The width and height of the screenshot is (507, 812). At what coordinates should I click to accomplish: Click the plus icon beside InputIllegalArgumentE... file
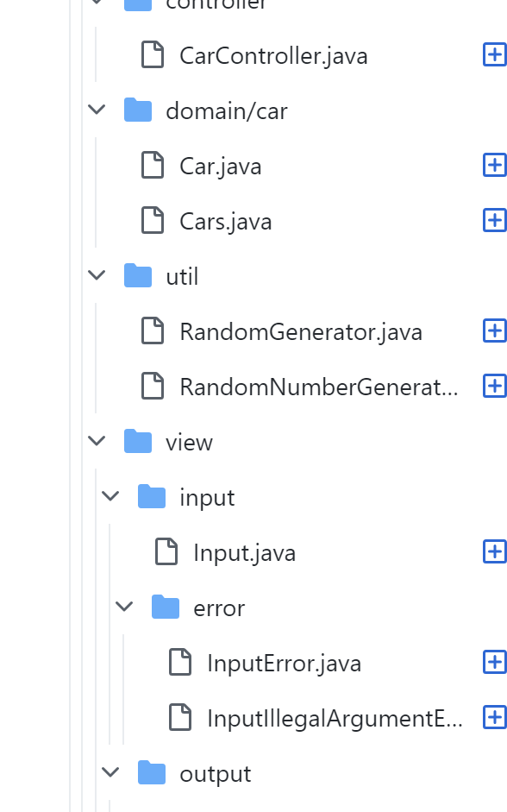click(495, 717)
